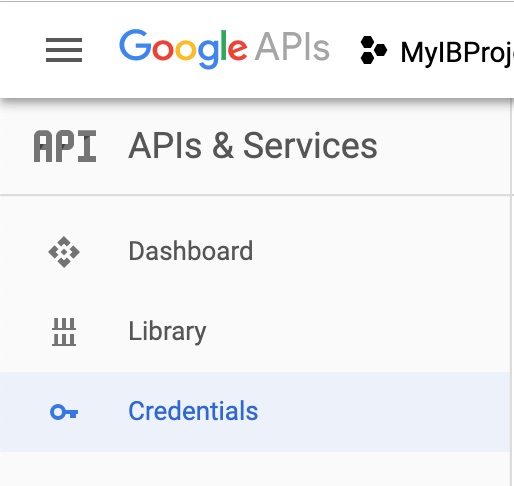Click the APIs & Services heading
The image size is (514, 486).
point(253,146)
